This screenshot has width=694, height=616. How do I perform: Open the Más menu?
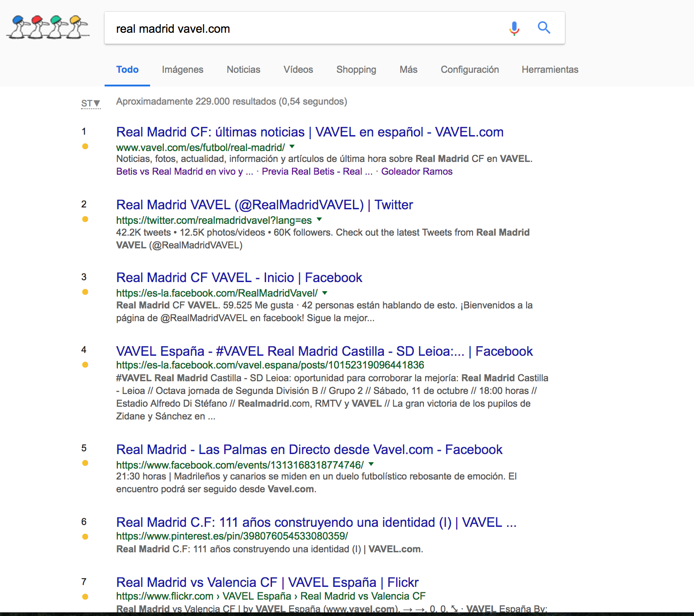point(408,70)
